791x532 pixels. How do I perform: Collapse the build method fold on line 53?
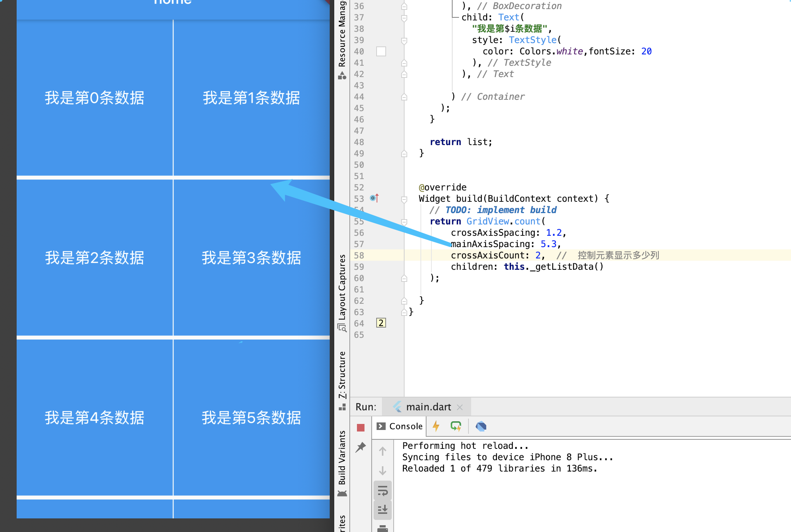(x=404, y=199)
